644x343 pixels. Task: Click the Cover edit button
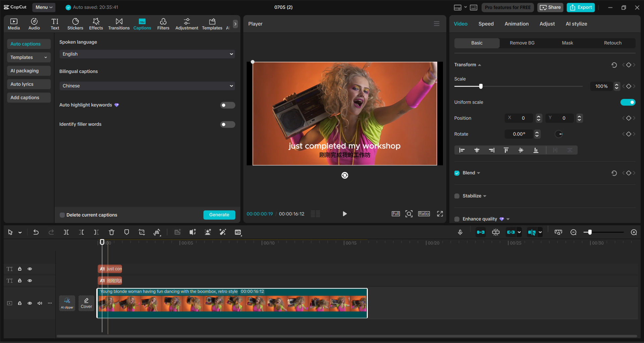coord(86,303)
